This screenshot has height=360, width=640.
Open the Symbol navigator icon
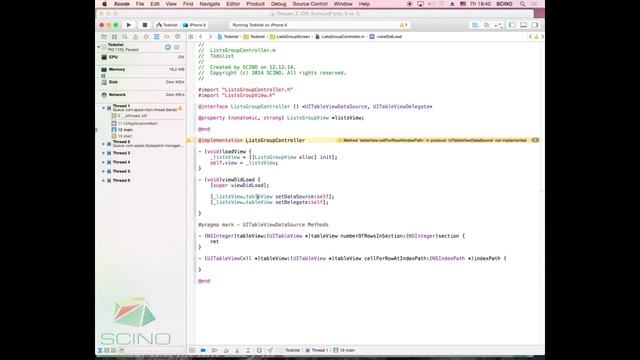[114, 37]
